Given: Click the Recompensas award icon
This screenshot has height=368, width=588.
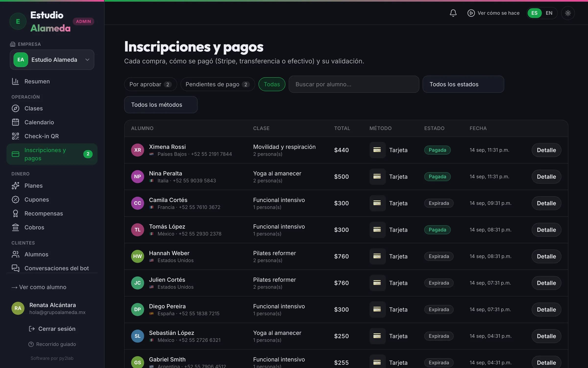Looking at the screenshot, I should tap(15, 213).
